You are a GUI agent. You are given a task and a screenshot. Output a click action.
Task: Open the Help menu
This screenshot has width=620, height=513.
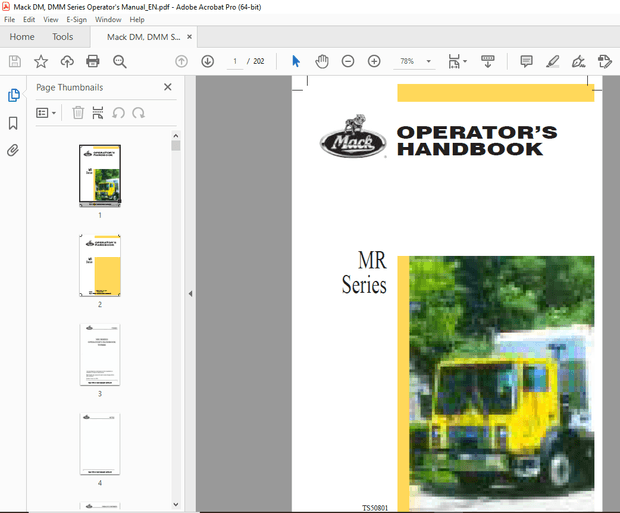(137, 19)
